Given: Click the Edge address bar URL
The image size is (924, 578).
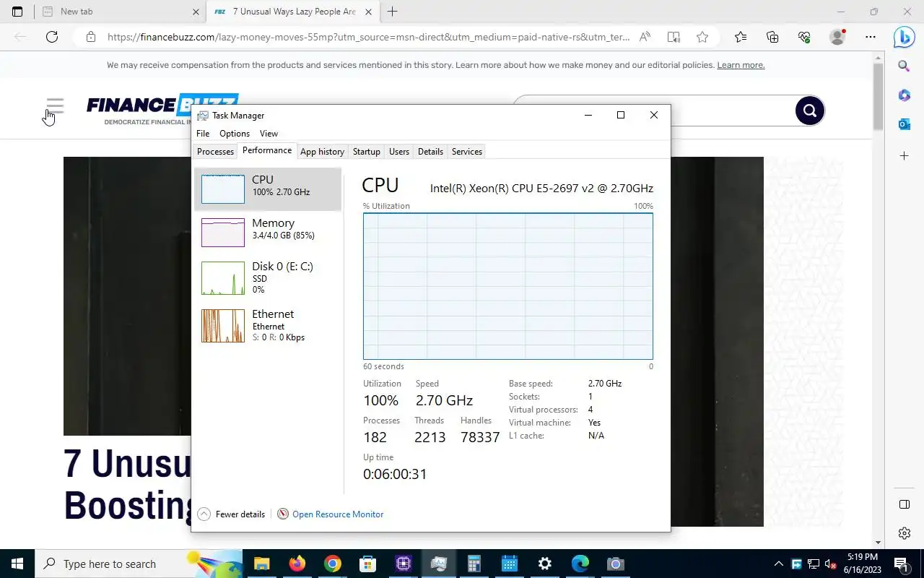Looking at the screenshot, I should [368, 37].
